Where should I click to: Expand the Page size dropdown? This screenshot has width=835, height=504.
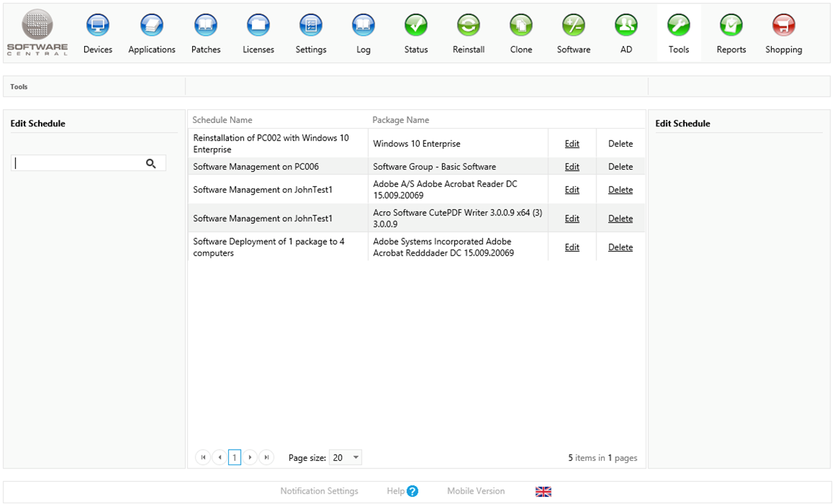(356, 457)
